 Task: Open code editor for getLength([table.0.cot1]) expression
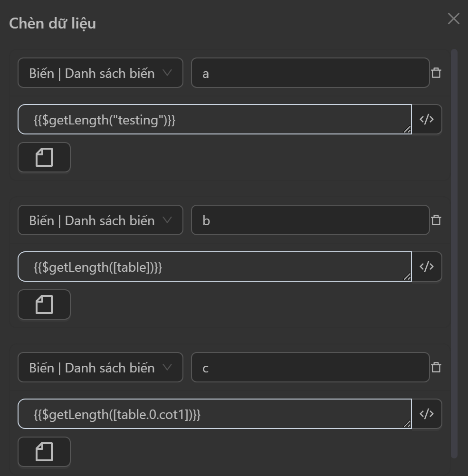point(426,414)
